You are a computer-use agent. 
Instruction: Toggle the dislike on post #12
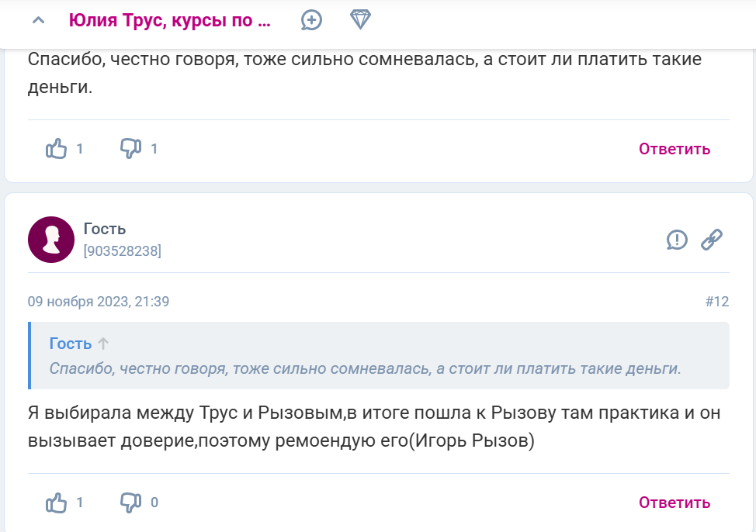coord(130,502)
